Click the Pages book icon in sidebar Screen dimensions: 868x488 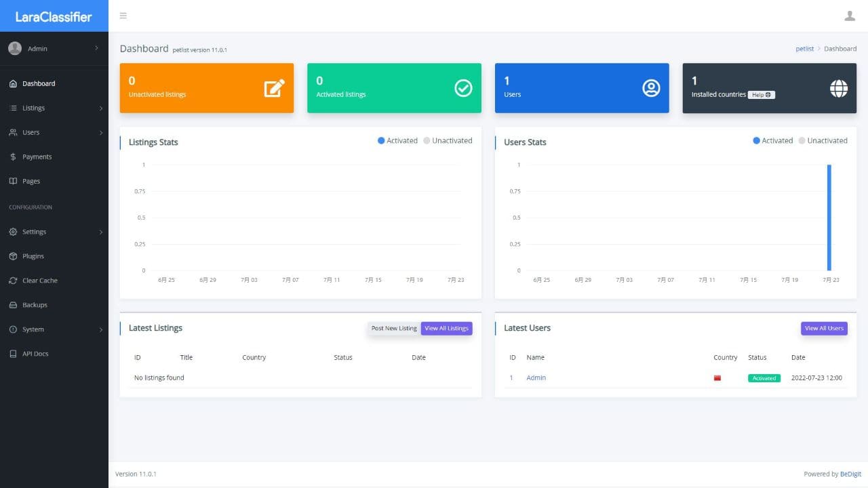(13, 181)
